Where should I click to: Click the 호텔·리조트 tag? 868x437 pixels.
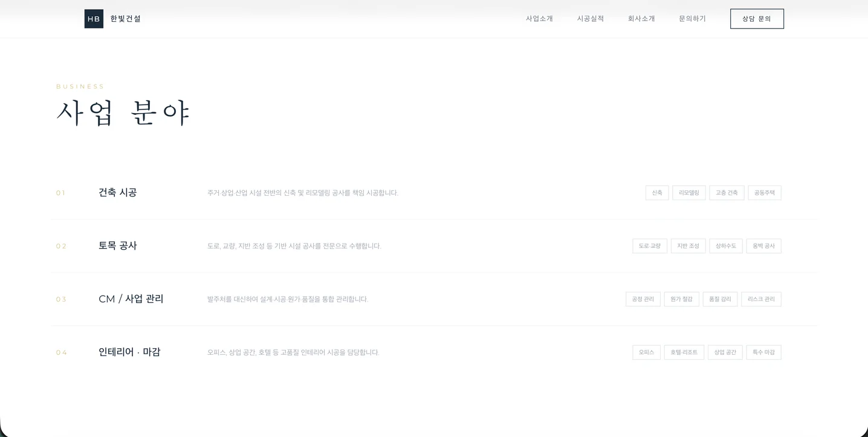[684, 352]
